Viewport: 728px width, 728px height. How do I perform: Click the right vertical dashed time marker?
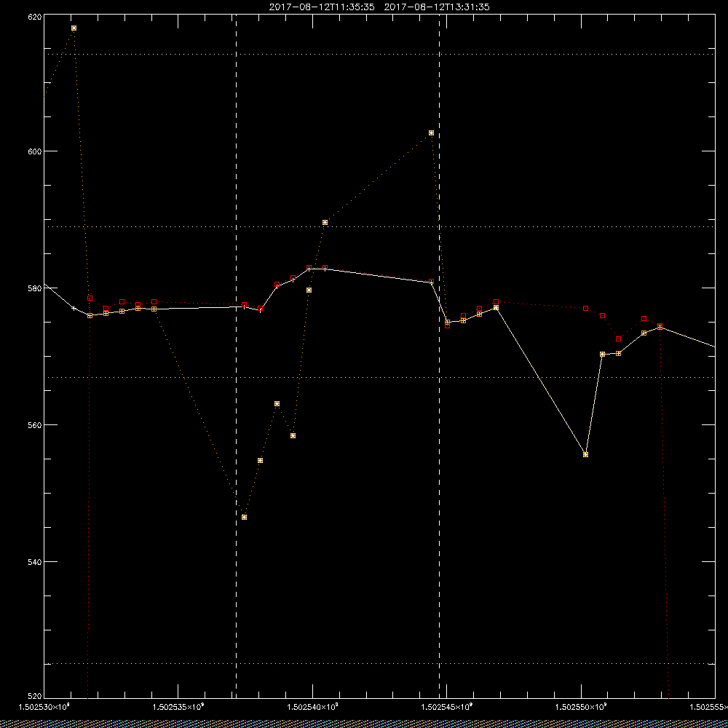pos(439,356)
